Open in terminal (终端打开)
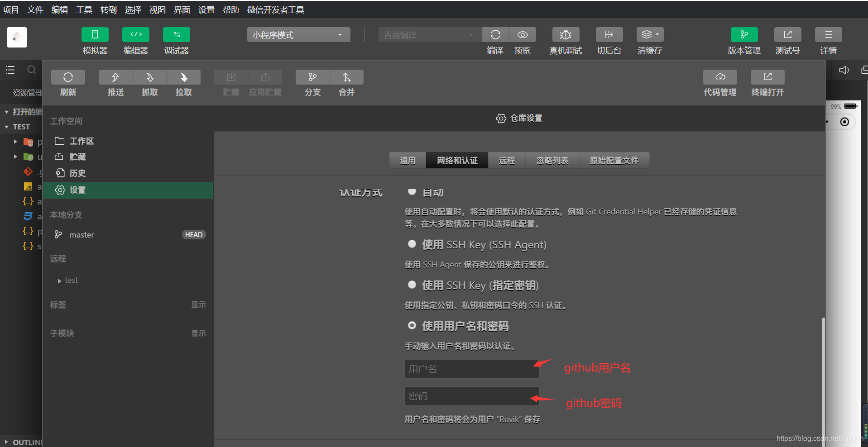Screen dimensions: 868x447 point(767,77)
